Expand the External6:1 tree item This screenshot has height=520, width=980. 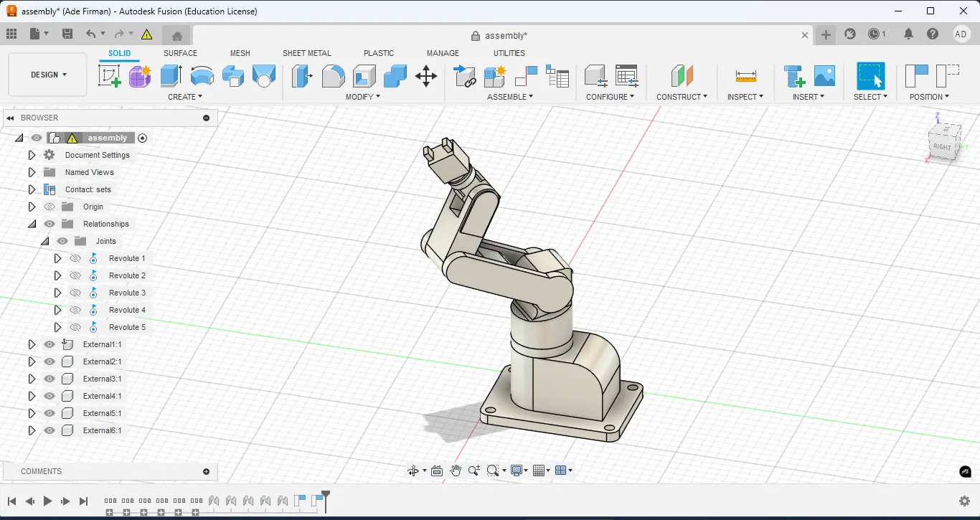tap(32, 430)
